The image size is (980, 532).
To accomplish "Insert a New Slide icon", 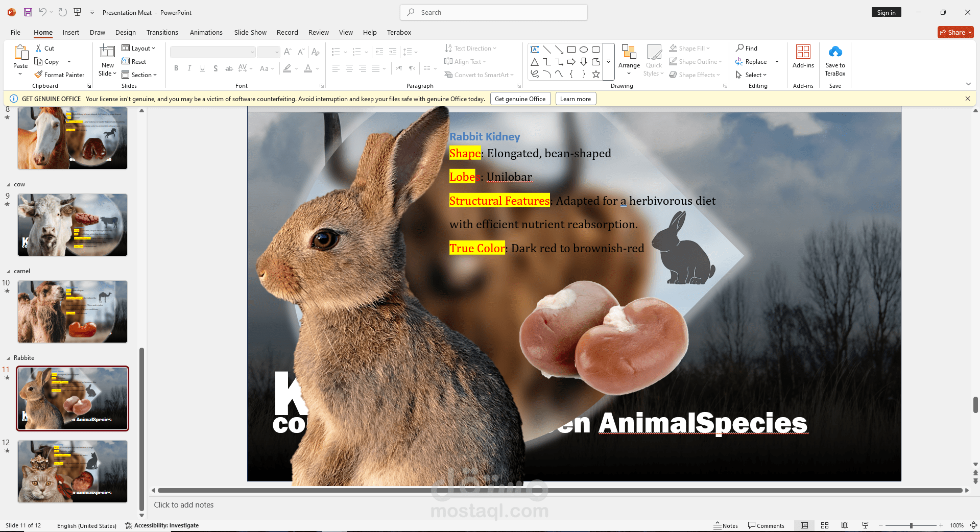I will (x=108, y=52).
